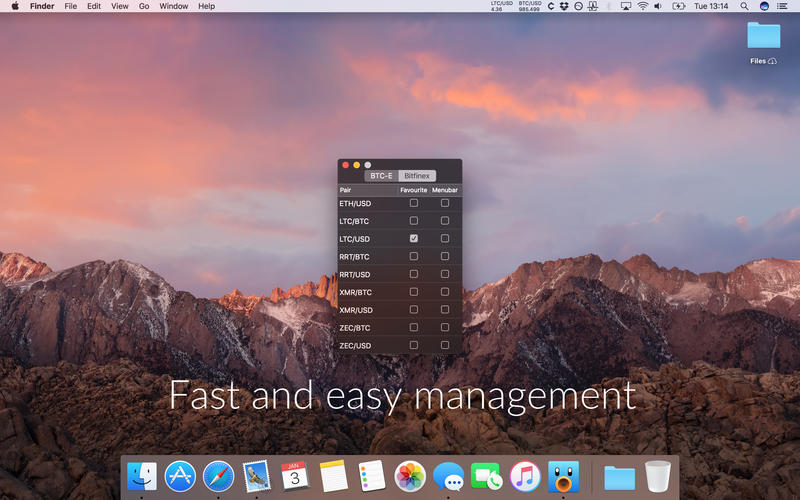The height and width of the screenshot is (500, 800).
Task: Switch to the Bitfinex exchange tab
Action: pyautogui.click(x=417, y=176)
